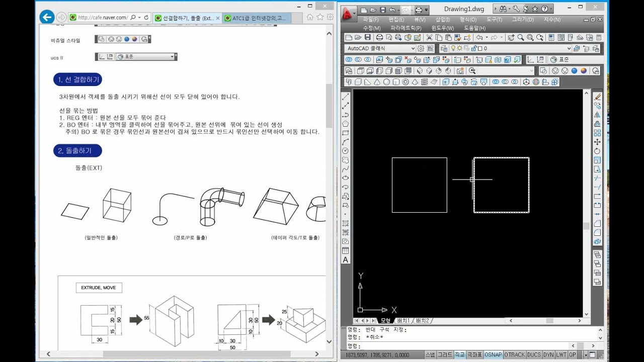644x362 pixels.
Task: Open the status bar tray settings arrow
Action: tap(586, 355)
